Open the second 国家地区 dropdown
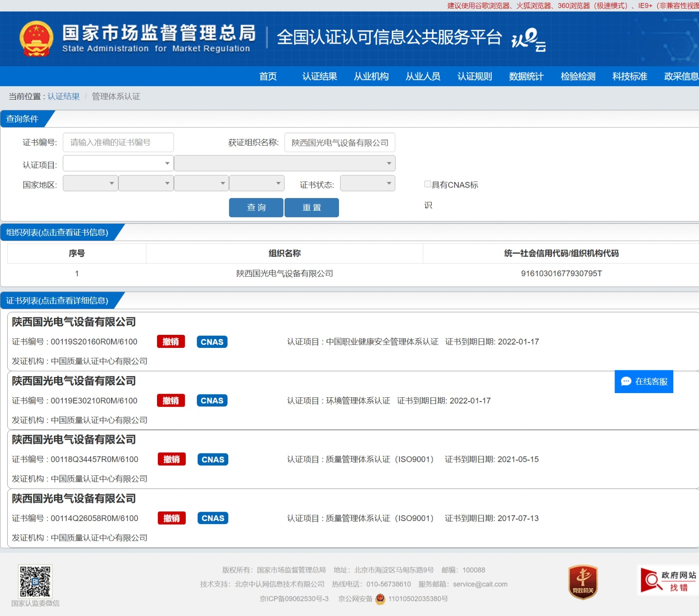Screen dimensions: 699x616 click(x=146, y=183)
